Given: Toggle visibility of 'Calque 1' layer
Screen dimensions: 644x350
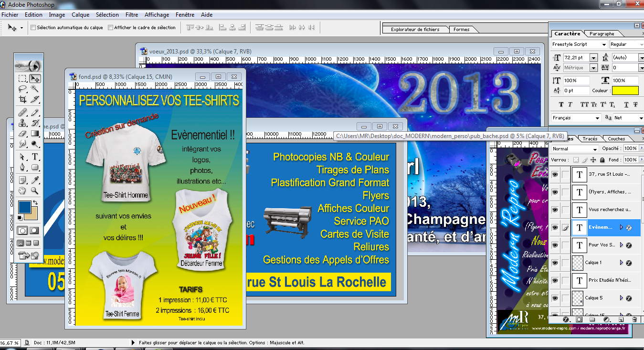Looking at the screenshot, I should (x=555, y=263).
